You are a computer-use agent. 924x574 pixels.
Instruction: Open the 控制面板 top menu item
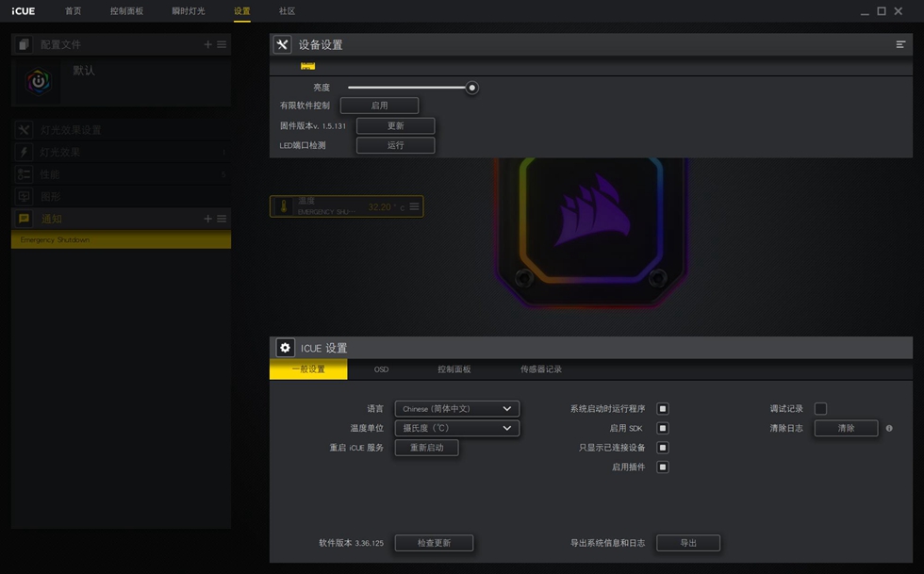[126, 11]
